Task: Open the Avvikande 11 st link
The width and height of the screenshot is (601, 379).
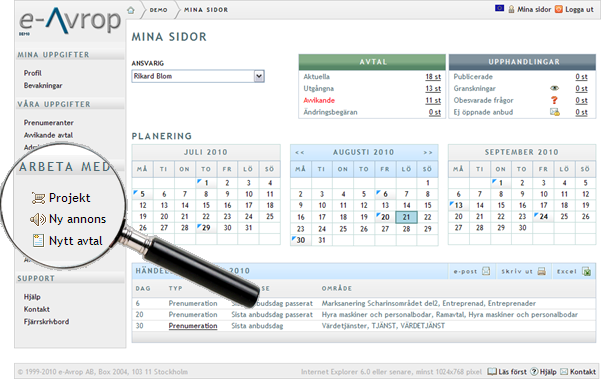Action: [x=433, y=100]
